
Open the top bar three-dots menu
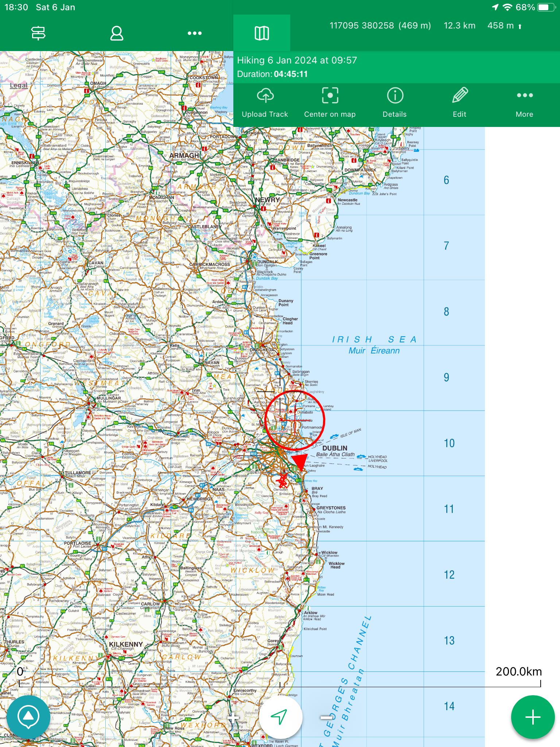pyautogui.click(x=194, y=33)
